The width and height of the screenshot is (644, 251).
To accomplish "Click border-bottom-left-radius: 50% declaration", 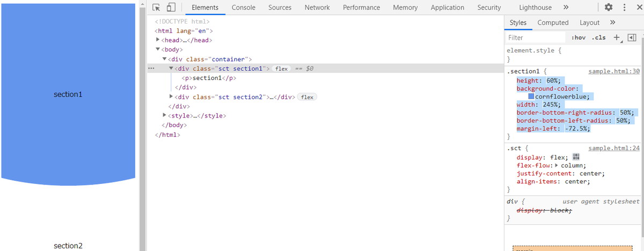I will [x=574, y=121].
